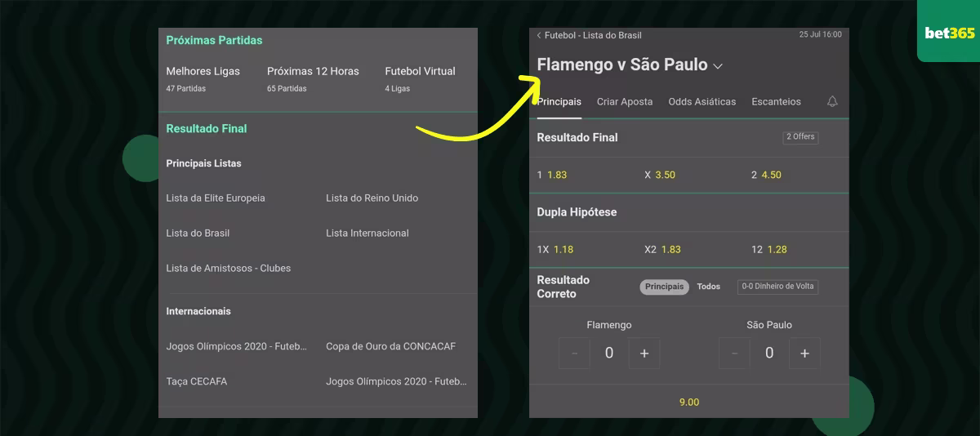Open Copa de Ouro da CONCACAF
This screenshot has width=980, height=436.
tap(390, 346)
